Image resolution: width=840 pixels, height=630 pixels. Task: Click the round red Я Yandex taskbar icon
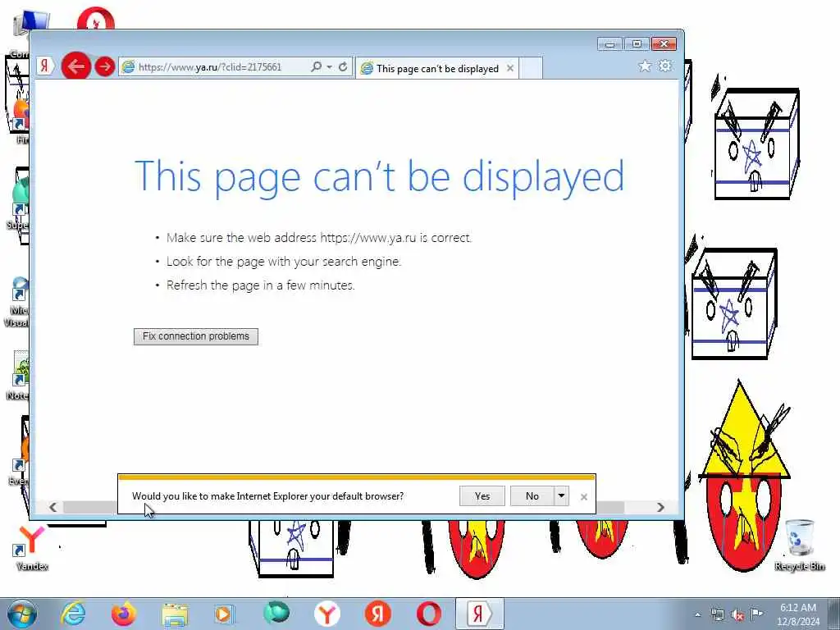[377, 614]
